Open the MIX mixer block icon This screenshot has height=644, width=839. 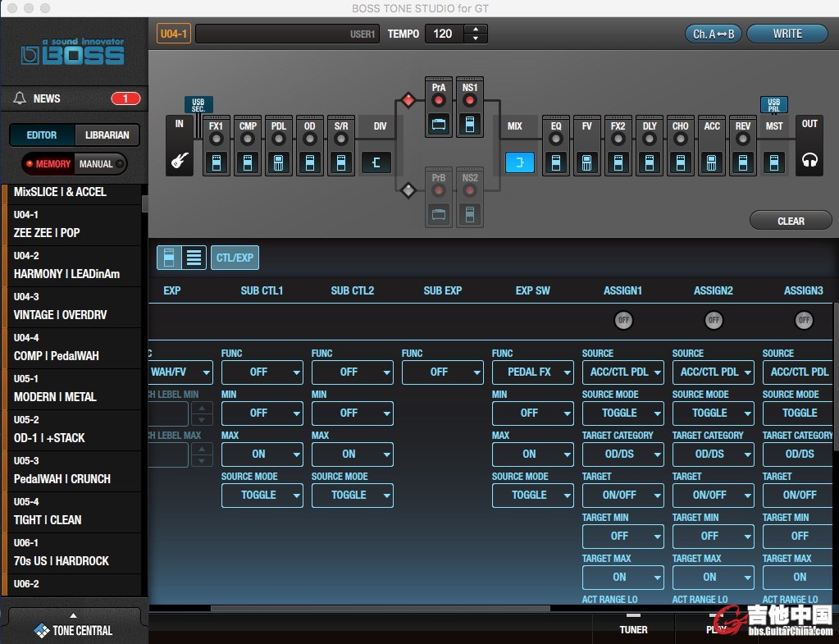[x=520, y=162]
